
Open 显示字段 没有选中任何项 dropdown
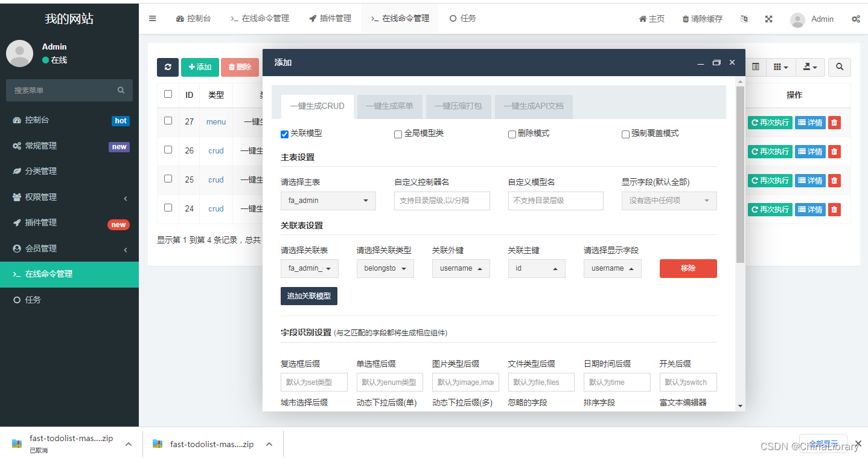(x=669, y=201)
